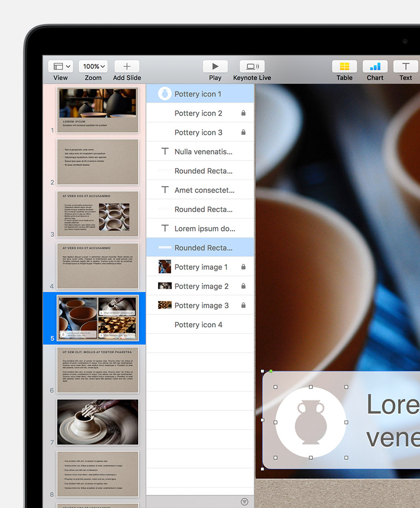Viewport: 420px width, 508px height.
Task: Click the T icon beside Amet consectet
Action: coord(165,190)
